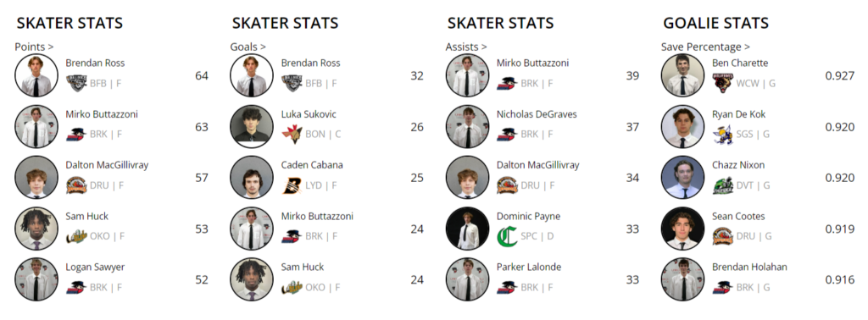Open the Goals > leaderboard link
Image resolution: width=868 pixels, height=320 pixels.
pyautogui.click(x=248, y=47)
